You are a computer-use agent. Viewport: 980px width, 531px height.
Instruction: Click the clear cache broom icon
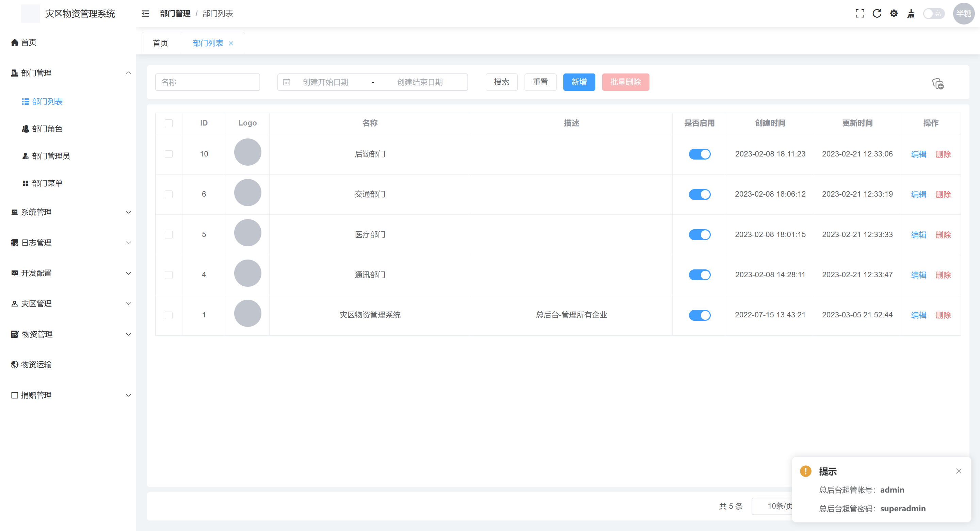coord(911,14)
